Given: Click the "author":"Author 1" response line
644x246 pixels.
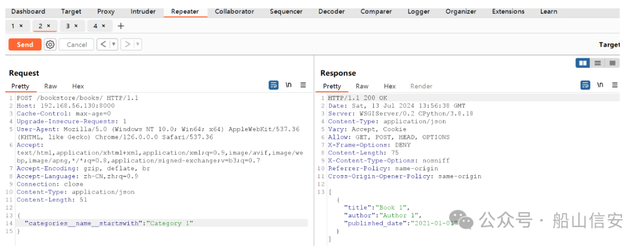Looking at the screenshot, I should click(x=383, y=215).
